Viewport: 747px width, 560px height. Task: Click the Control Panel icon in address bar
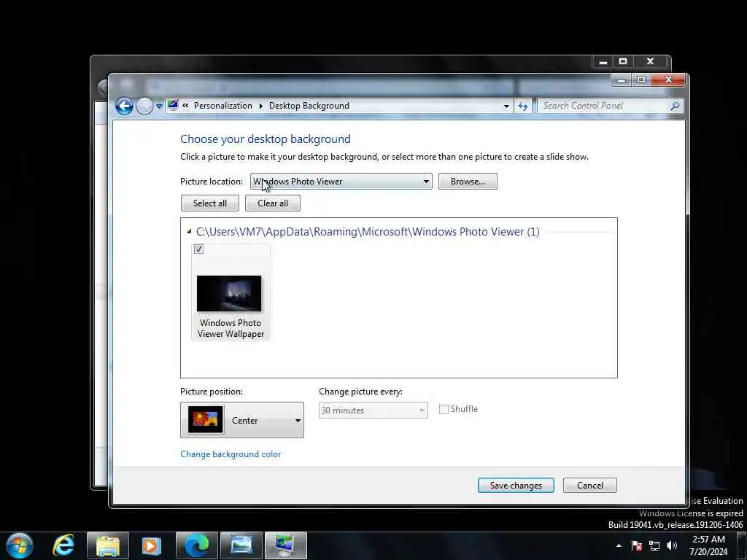[174, 105]
